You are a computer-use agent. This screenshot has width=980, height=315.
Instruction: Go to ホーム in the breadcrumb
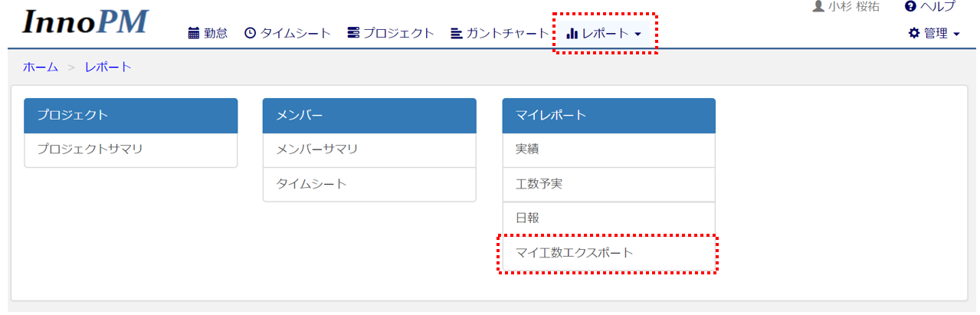click(x=40, y=67)
